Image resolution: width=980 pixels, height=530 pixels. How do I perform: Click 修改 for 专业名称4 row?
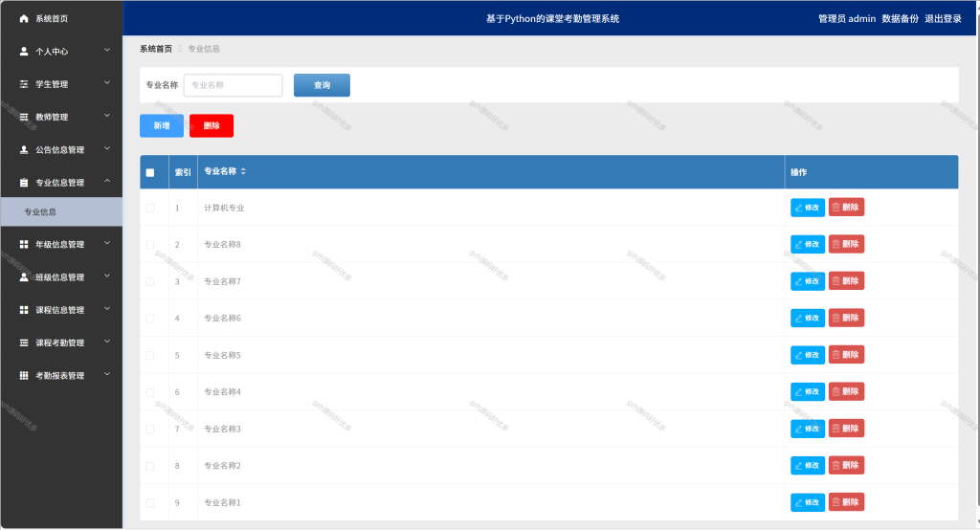pos(808,392)
